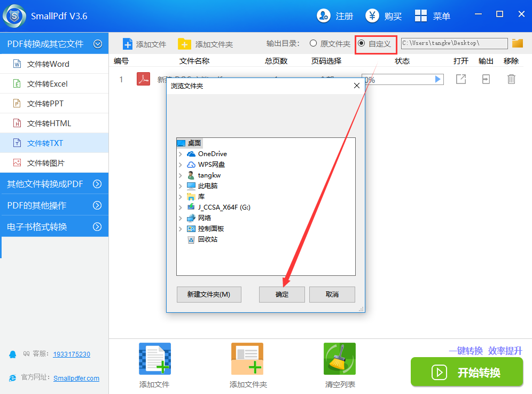This screenshot has width=532, height=394.
Task: Start conversion with the blue play arrow
Action: point(437,79)
